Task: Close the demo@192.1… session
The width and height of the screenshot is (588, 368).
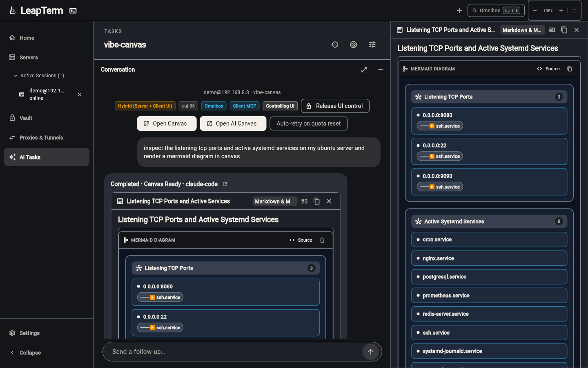Action: [x=80, y=94]
